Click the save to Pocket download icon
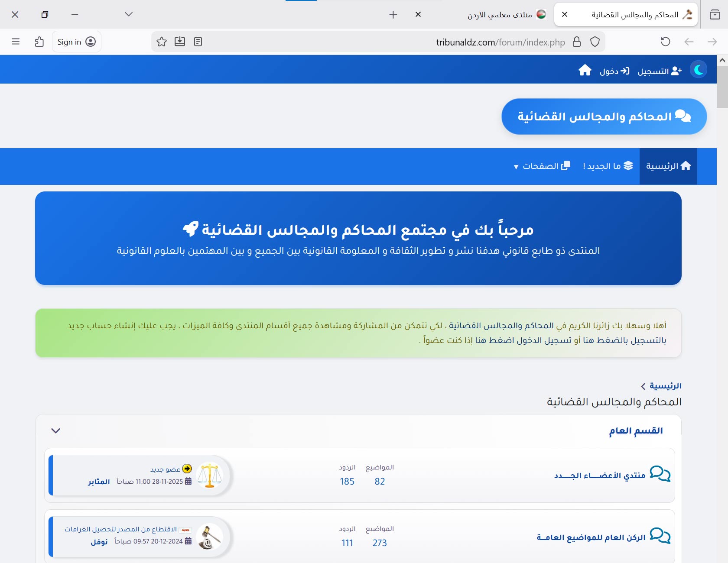 [180, 42]
